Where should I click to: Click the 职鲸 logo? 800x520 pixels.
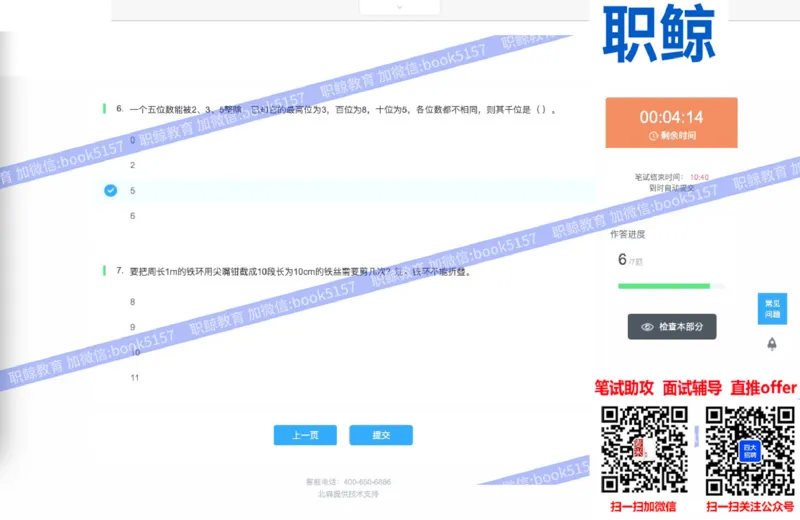pos(659,34)
